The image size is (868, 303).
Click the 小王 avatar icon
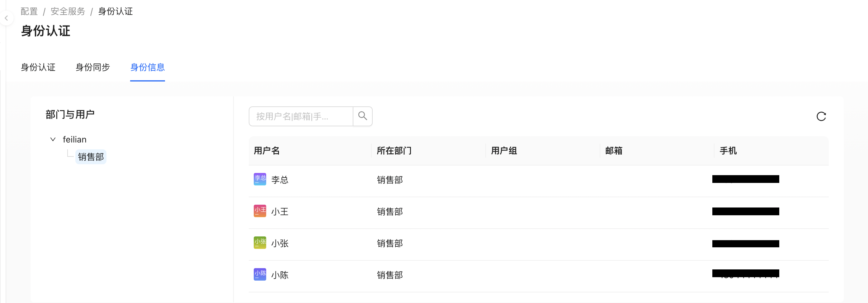click(260, 211)
